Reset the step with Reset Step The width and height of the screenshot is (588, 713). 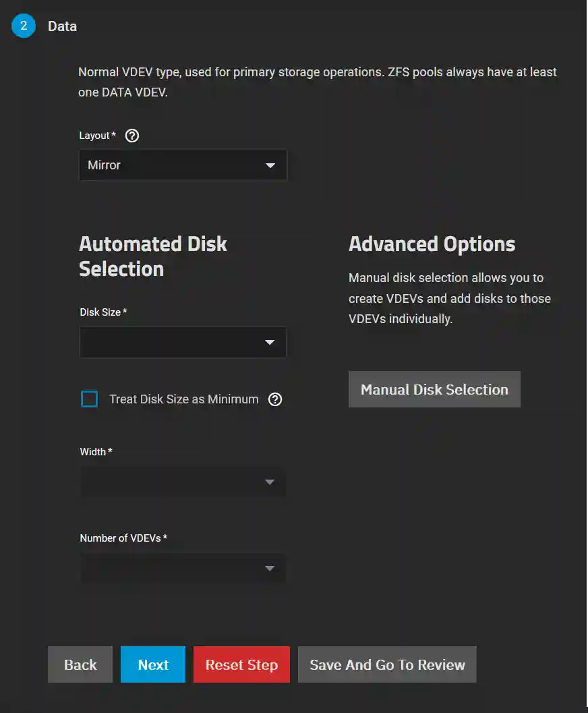241,664
